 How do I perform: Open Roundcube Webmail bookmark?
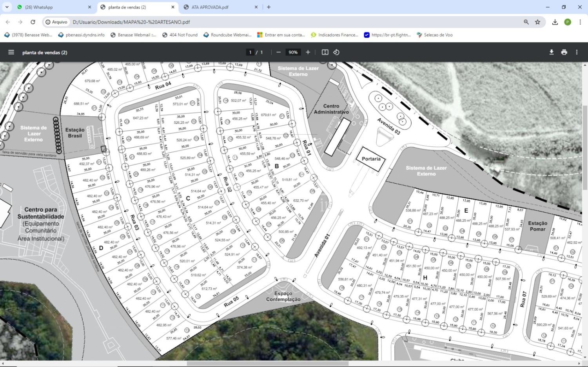pos(227,35)
